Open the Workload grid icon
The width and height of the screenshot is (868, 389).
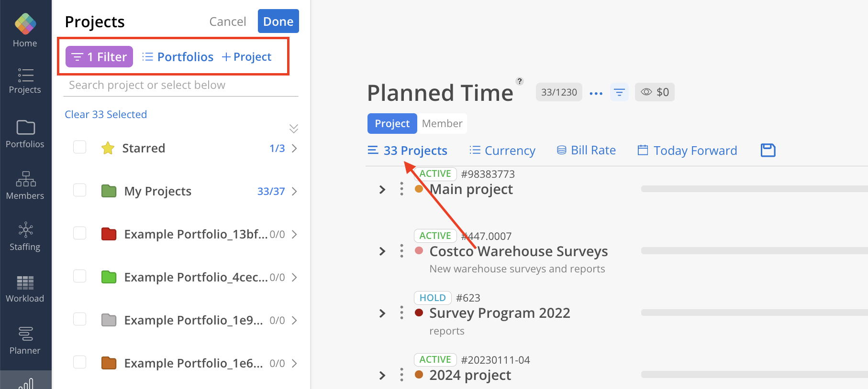click(25, 282)
